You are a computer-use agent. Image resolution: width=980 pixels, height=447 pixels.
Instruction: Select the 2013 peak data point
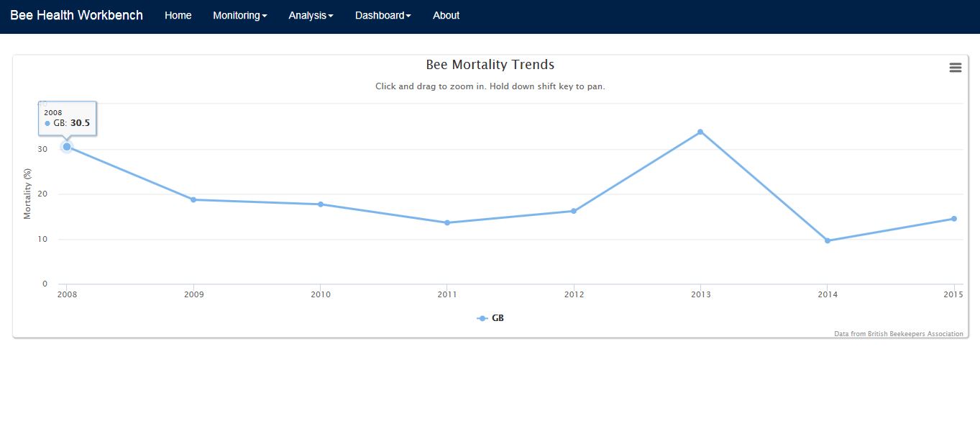tap(700, 132)
